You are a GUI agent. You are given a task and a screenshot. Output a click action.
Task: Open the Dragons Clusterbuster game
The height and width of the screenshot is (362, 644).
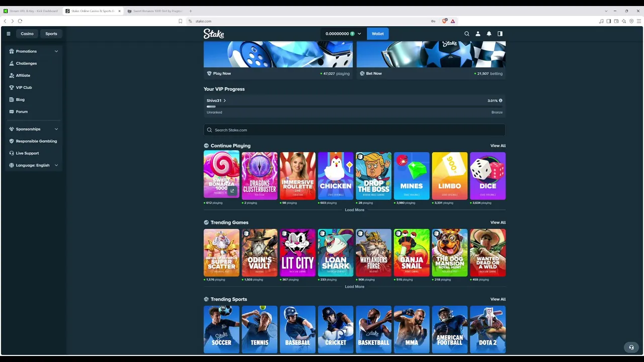coord(260,176)
